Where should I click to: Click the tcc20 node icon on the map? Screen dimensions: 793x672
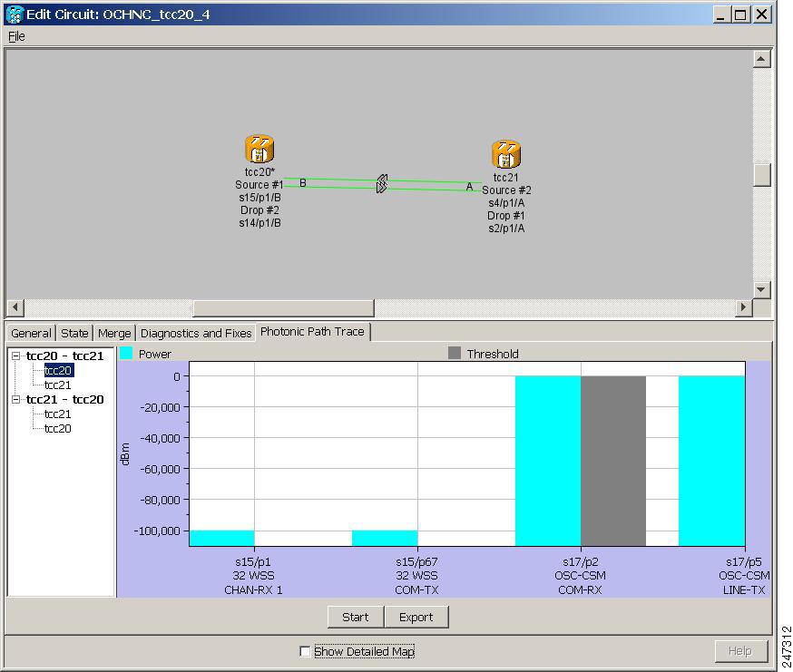(x=259, y=149)
